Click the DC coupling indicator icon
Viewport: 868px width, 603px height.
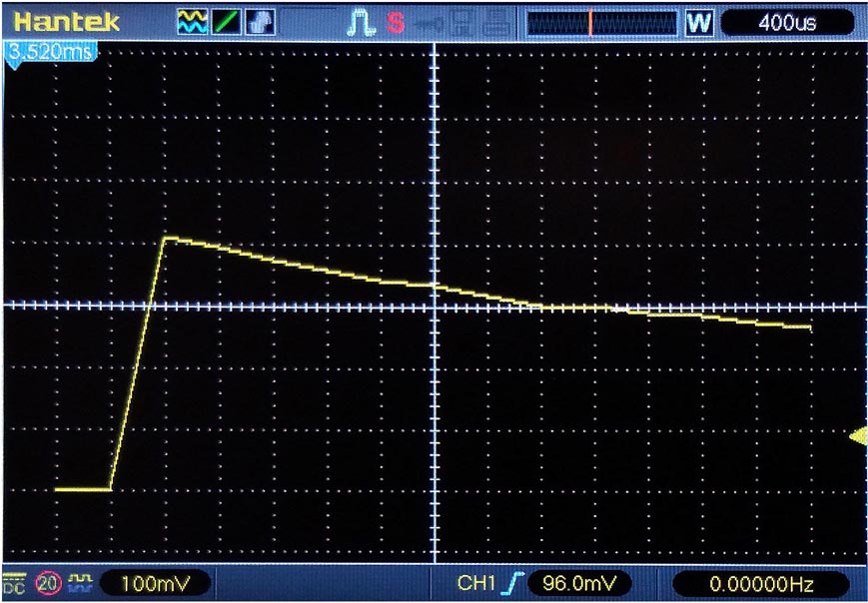tap(14, 583)
